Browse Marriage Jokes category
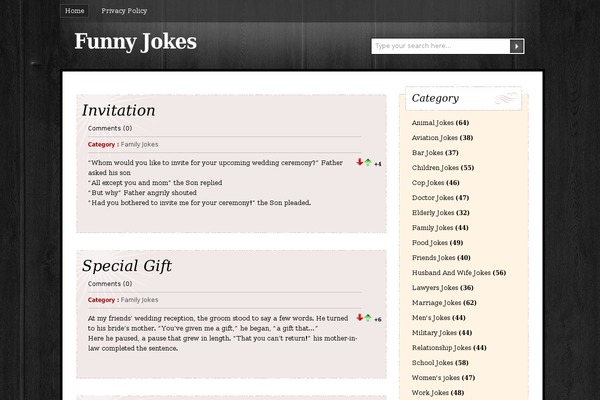Image resolution: width=600 pixels, height=400 pixels. click(436, 303)
